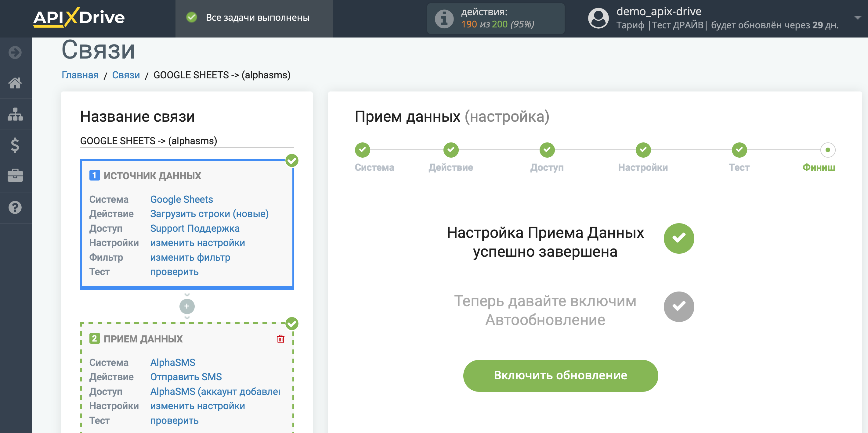Add step with plus button between blocks
This screenshot has width=868, height=433.
(187, 306)
